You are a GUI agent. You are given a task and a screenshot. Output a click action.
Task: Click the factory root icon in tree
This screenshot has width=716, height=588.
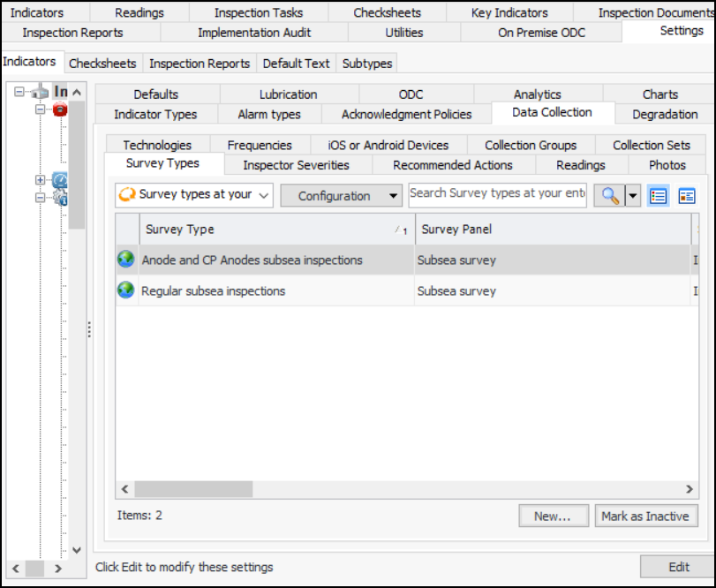pos(40,92)
